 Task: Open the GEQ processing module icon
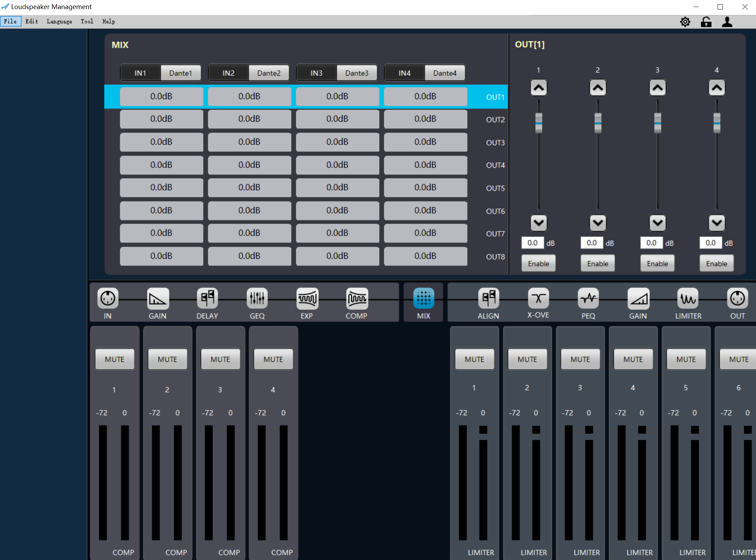tap(257, 298)
